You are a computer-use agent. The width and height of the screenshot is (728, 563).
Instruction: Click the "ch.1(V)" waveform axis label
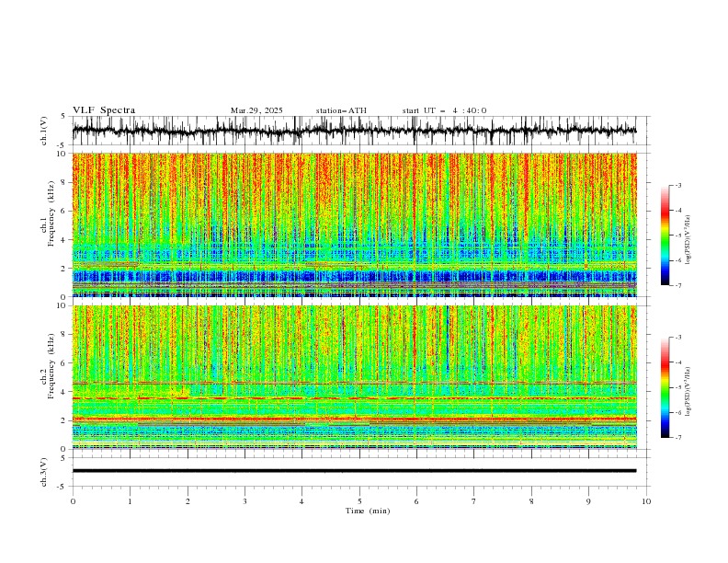[44, 131]
